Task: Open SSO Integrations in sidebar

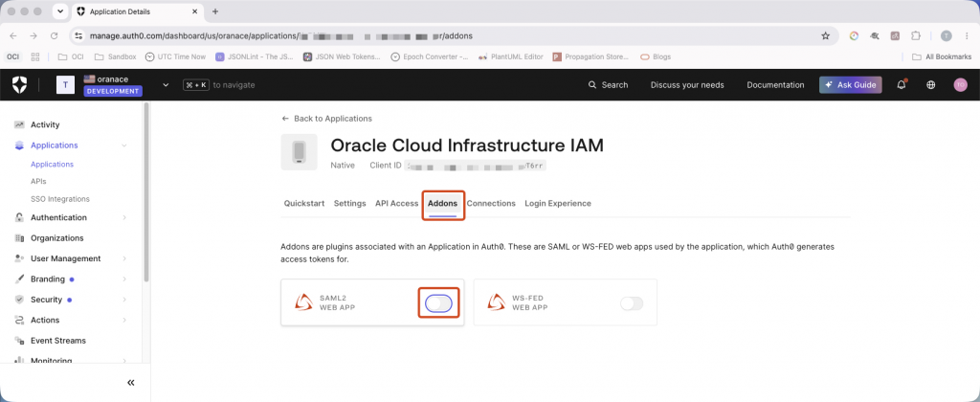Action: click(x=60, y=199)
